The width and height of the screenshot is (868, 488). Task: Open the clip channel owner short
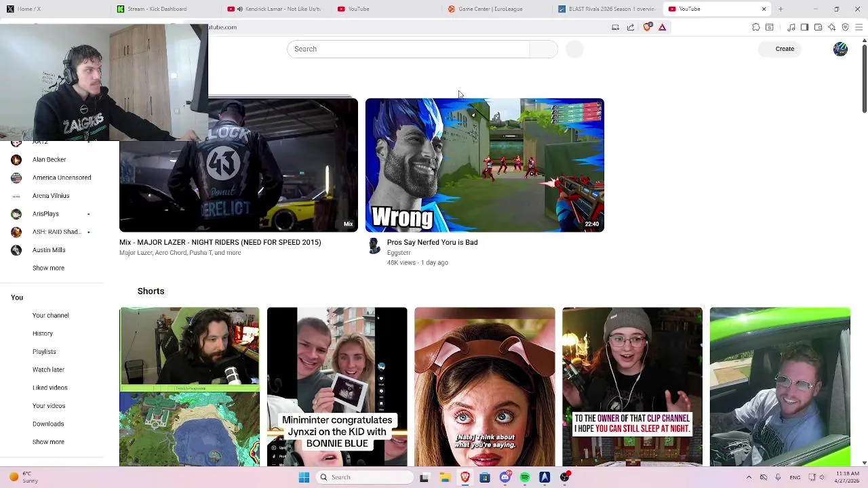632,387
